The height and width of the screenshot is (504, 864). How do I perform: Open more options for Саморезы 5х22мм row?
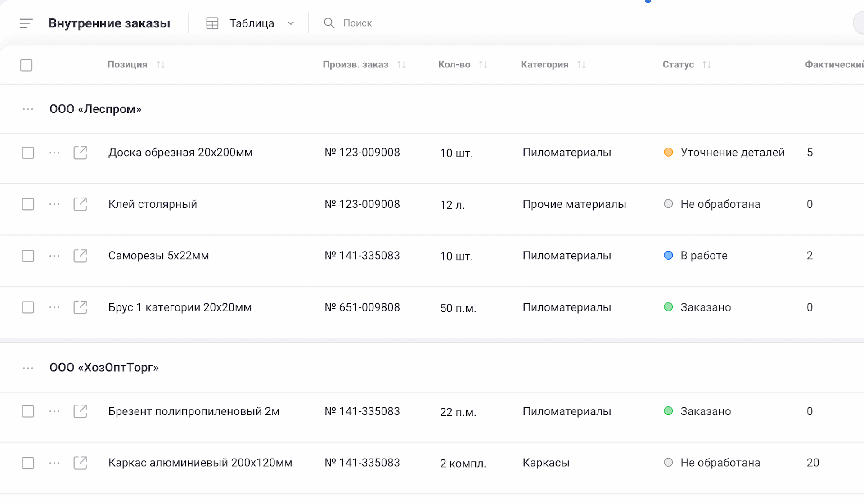point(54,256)
